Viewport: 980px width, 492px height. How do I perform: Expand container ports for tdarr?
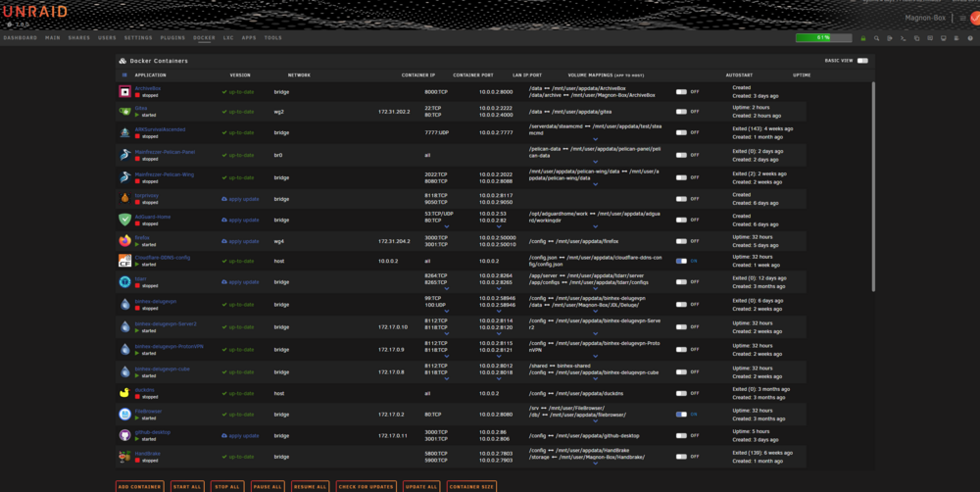pyautogui.click(x=446, y=289)
